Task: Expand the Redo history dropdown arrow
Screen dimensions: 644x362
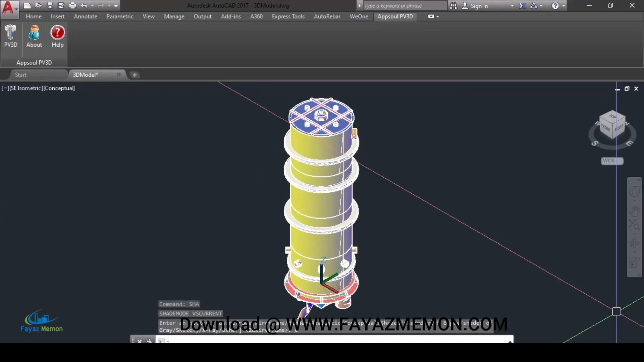Action: pyautogui.click(x=109, y=5)
